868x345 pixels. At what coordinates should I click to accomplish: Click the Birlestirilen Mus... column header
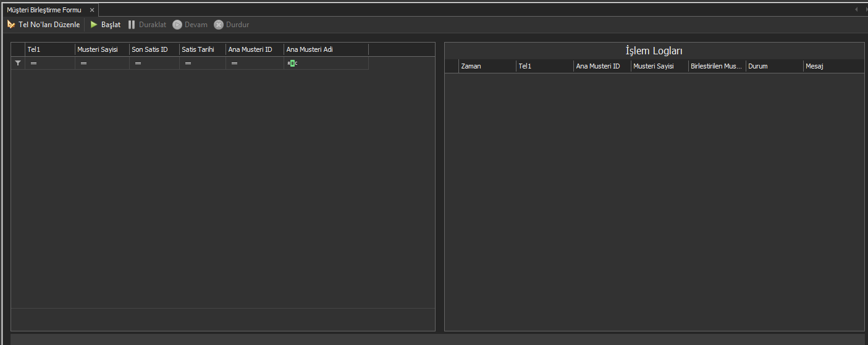[x=717, y=66]
